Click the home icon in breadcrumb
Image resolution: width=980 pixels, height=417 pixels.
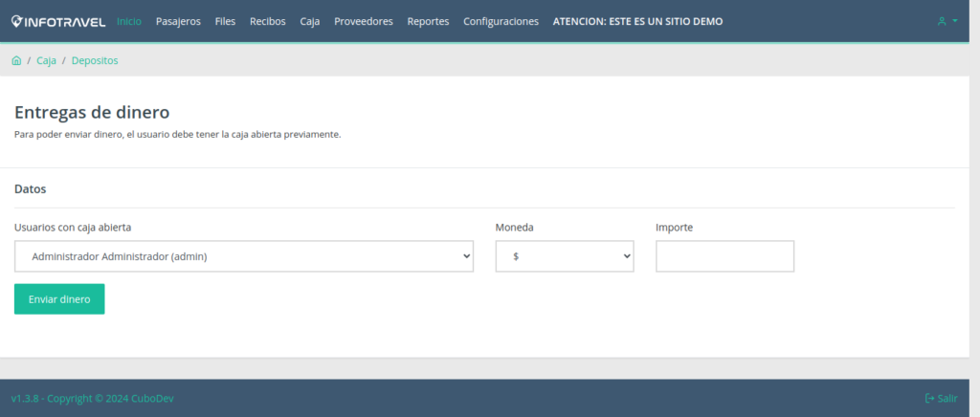tap(16, 60)
